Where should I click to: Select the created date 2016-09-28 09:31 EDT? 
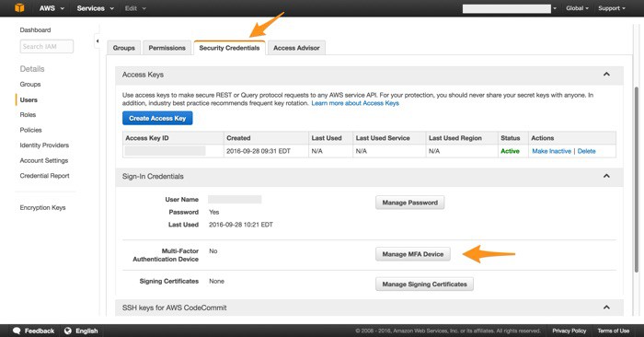pos(259,151)
